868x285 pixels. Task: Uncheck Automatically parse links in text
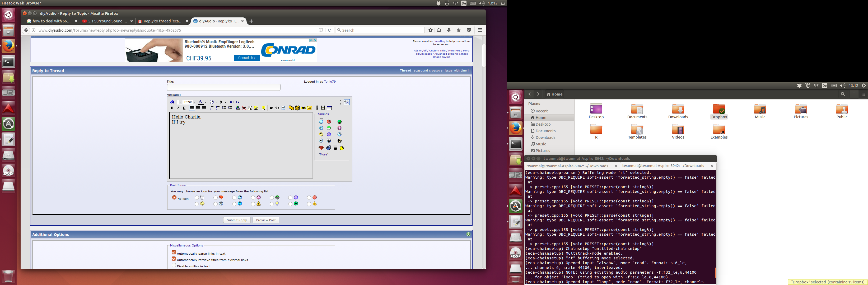pos(174,252)
